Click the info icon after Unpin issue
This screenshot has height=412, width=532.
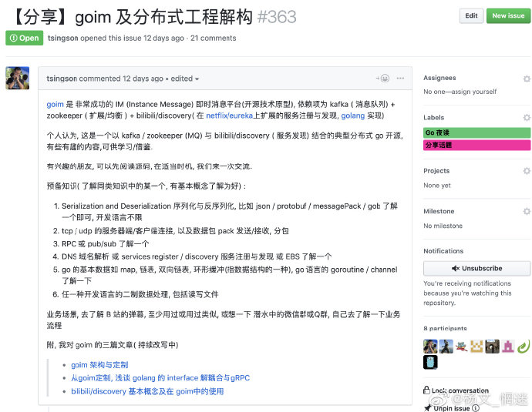(476, 408)
